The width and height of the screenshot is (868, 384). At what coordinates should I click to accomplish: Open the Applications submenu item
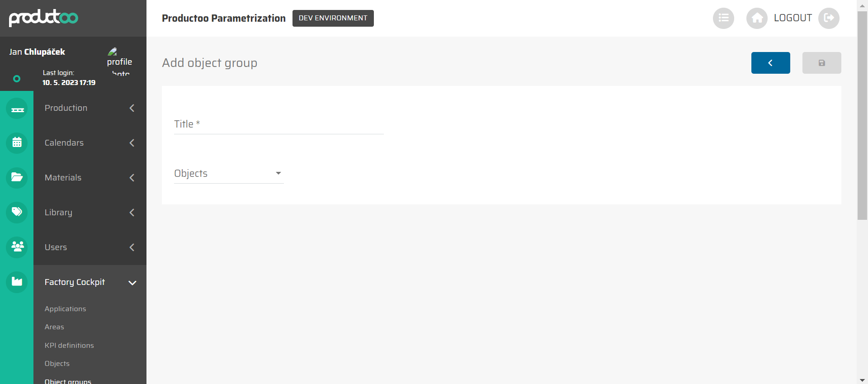65,309
